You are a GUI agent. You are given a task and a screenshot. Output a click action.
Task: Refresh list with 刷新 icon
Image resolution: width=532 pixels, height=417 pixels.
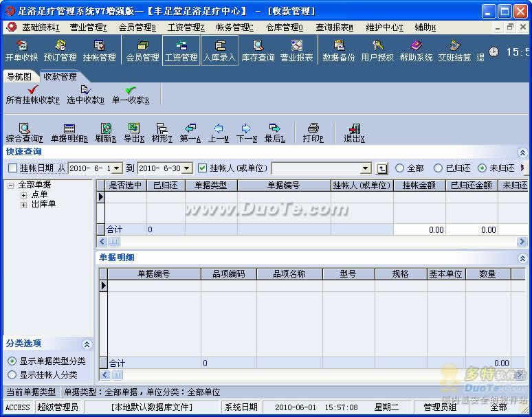(x=106, y=133)
